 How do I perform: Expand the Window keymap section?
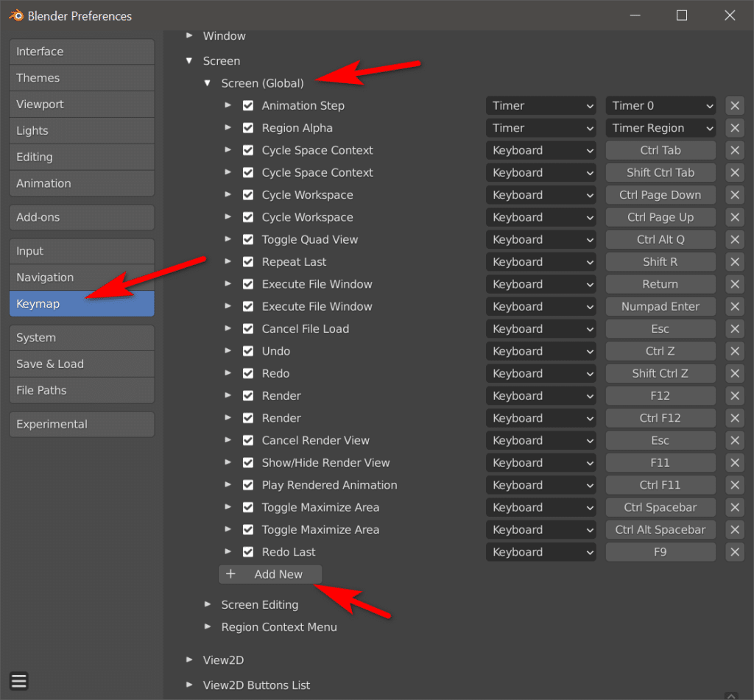(x=189, y=35)
